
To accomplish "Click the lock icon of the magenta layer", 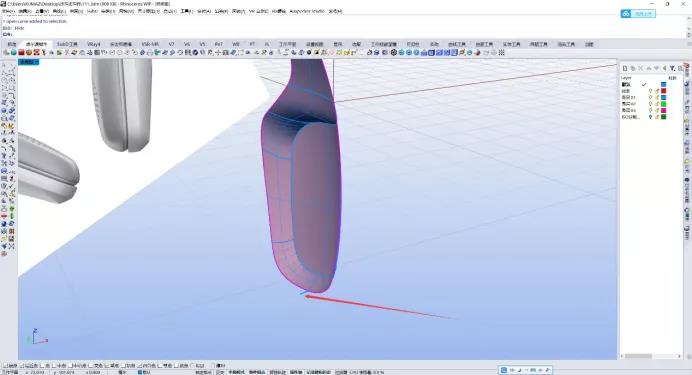I will [x=657, y=110].
